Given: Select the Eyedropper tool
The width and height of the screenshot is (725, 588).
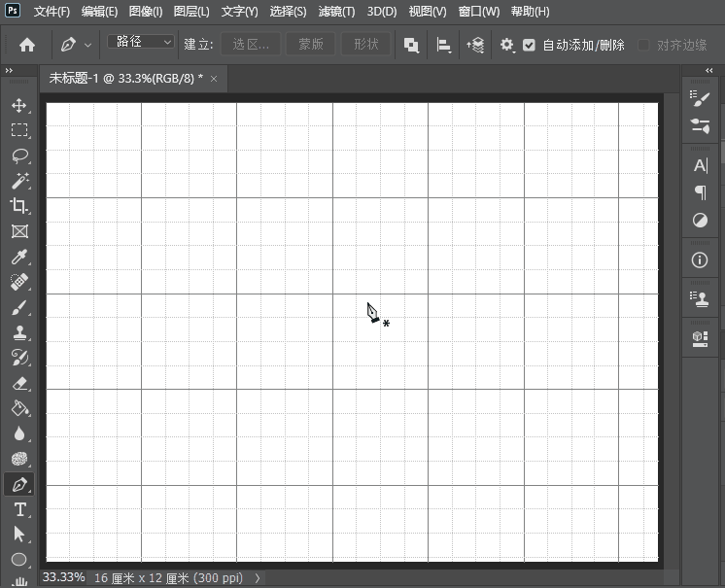Looking at the screenshot, I should (19, 257).
